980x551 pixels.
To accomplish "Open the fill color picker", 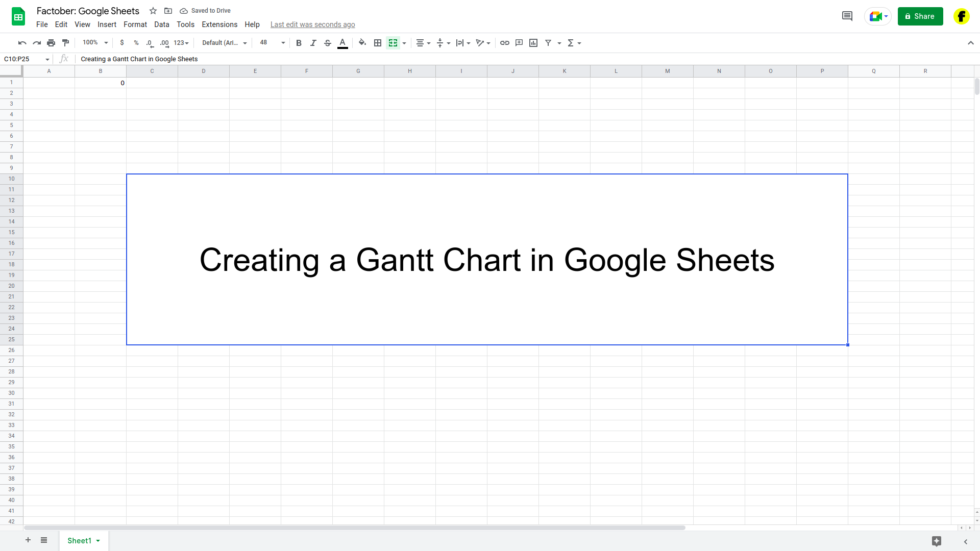I will coord(362,43).
